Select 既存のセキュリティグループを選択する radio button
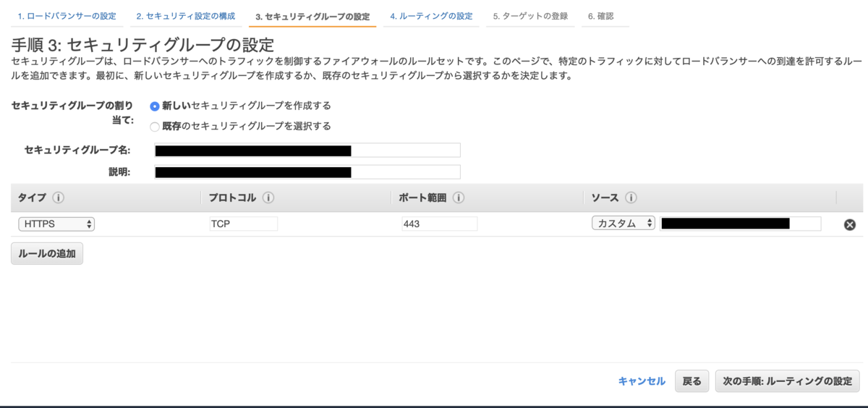Image resolution: width=868 pixels, height=408 pixels. tap(154, 127)
